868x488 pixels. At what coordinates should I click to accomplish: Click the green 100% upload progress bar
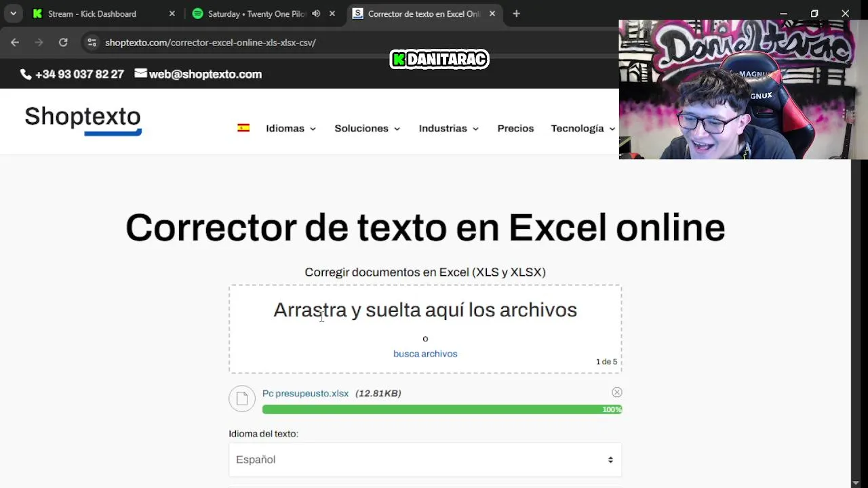[x=442, y=409]
